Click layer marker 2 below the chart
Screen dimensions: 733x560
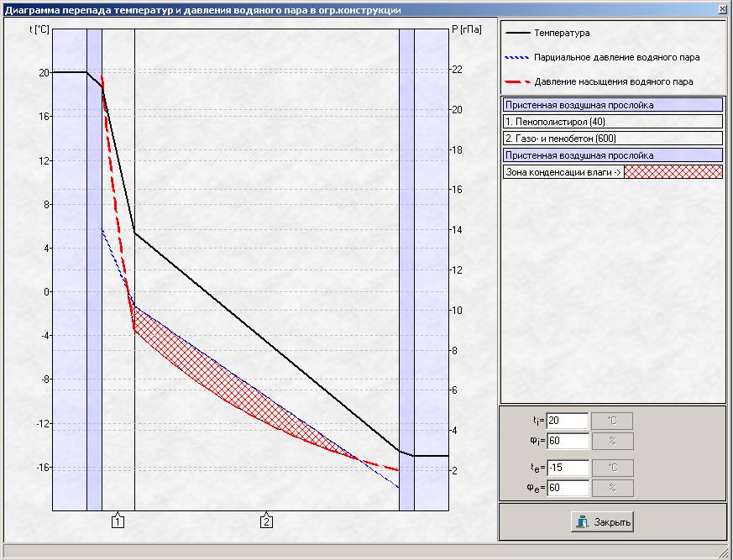[266, 521]
